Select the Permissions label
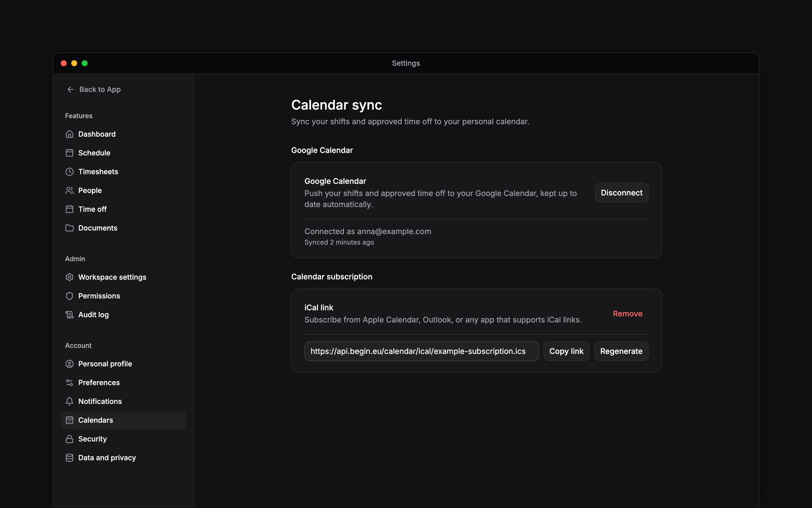This screenshot has width=812, height=508. click(x=99, y=296)
